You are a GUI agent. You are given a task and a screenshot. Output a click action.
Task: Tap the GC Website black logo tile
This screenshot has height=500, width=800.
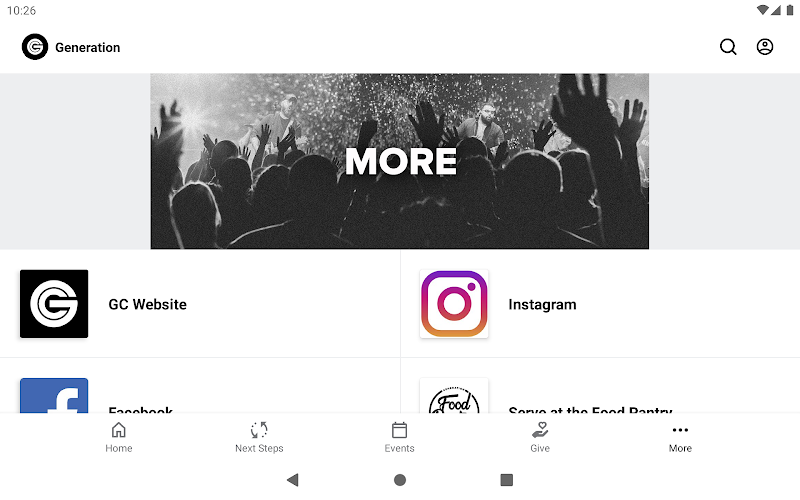click(x=54, y=304)
